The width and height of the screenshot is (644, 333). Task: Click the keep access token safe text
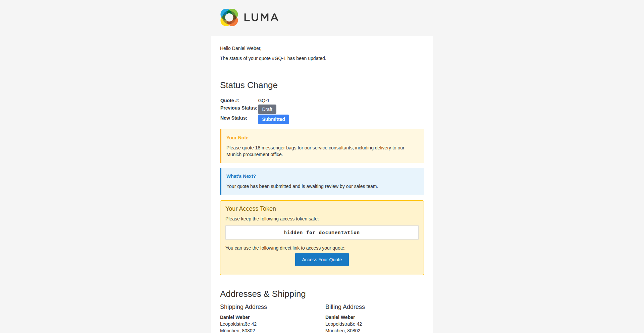pos(272,219)
